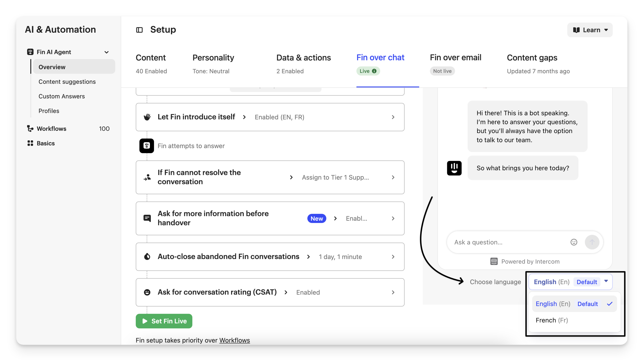Screen dimensions: 644x361
Task: Expand Ask for conversation rating (CSAT) row
Action: point(393,292)
